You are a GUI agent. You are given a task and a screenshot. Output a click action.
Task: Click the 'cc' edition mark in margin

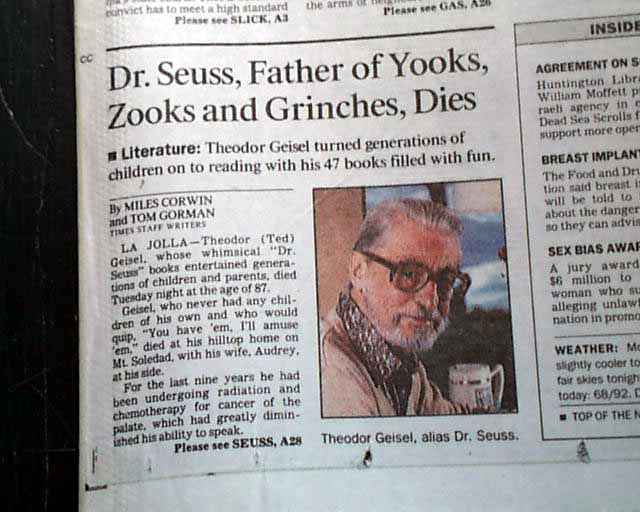coord(87,59)
